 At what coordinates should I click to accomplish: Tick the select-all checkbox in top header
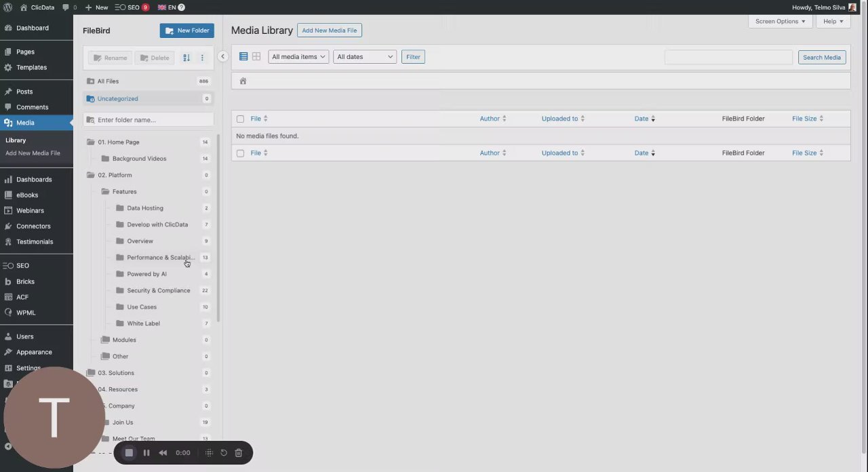pyautogui.click(x=240, y=119)
